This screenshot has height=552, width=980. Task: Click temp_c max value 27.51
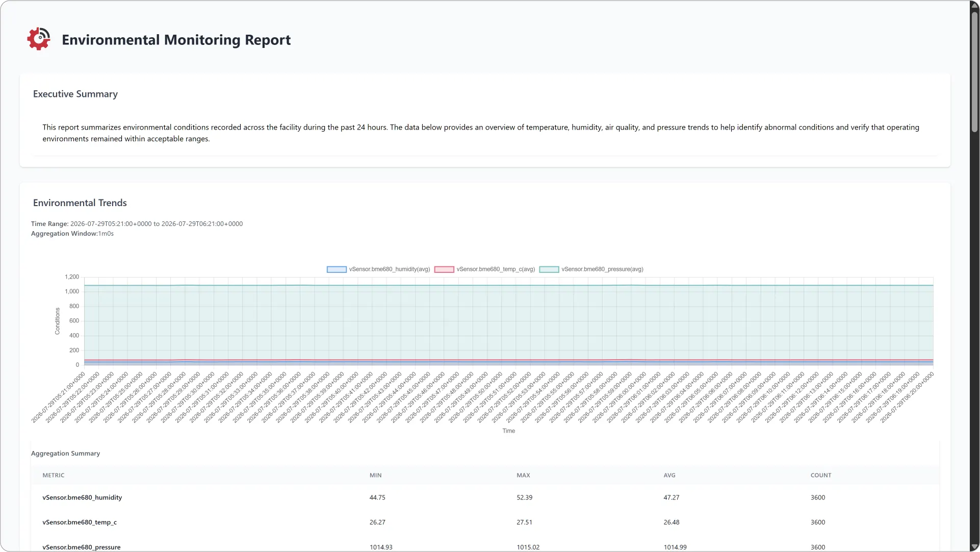pyautogui.click(x=524, y=522)
